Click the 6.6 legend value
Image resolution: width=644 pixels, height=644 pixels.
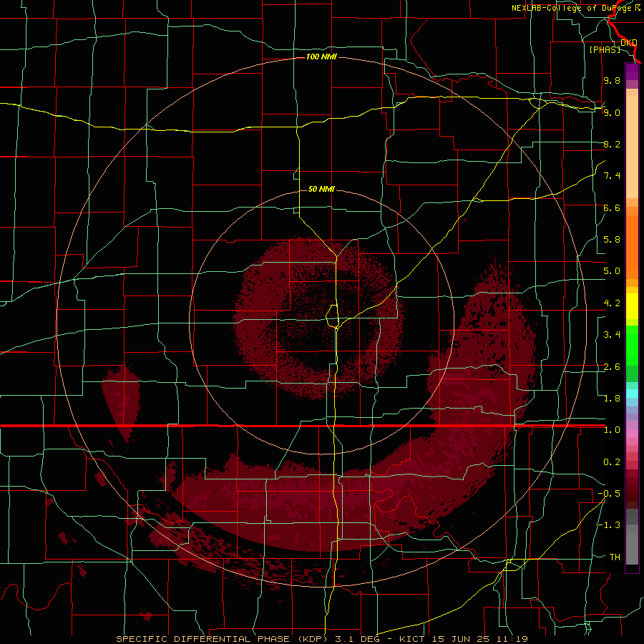(x=612, y=208)
